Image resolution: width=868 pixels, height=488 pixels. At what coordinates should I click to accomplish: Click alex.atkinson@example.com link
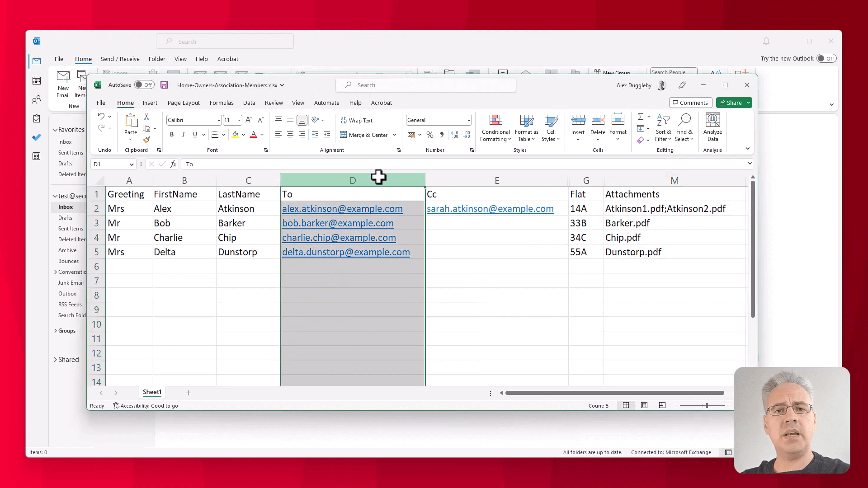[x=343, y=209]
